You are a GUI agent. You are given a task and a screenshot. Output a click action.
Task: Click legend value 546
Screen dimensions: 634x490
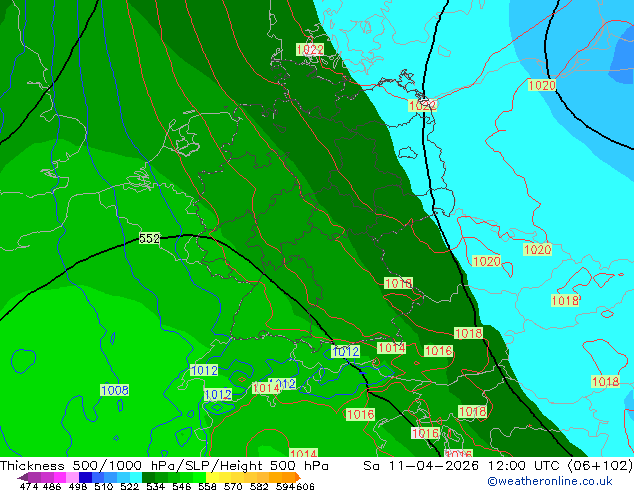point(182,486)
